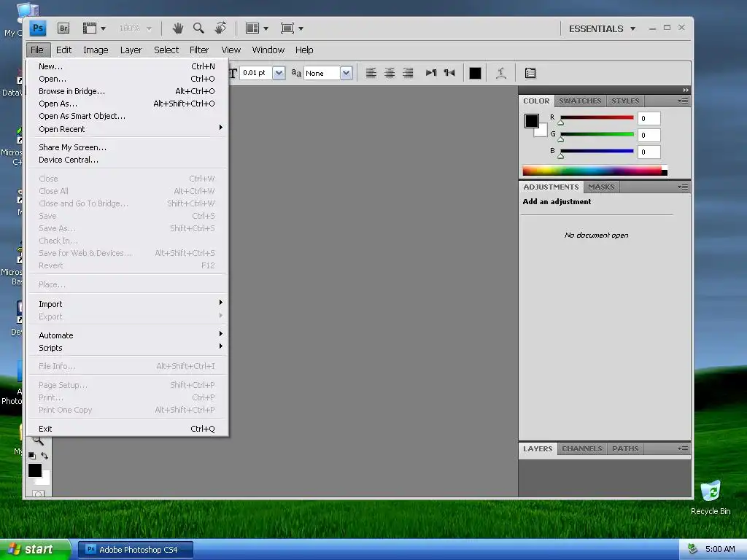The image size is (747, 560).
Task: Select the Hand tool icon
Action: coord(178,28)
